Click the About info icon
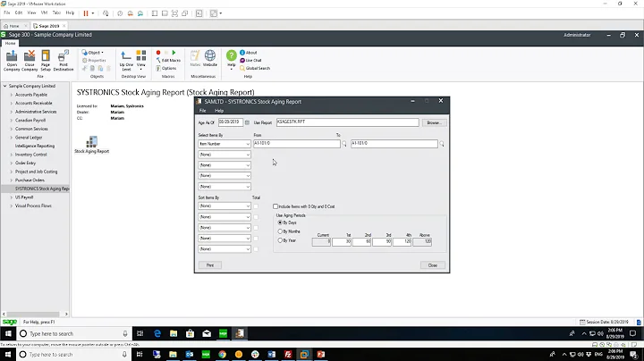This screenshot has width=644, height=361. pyautogui.click(x=249, y=53)
